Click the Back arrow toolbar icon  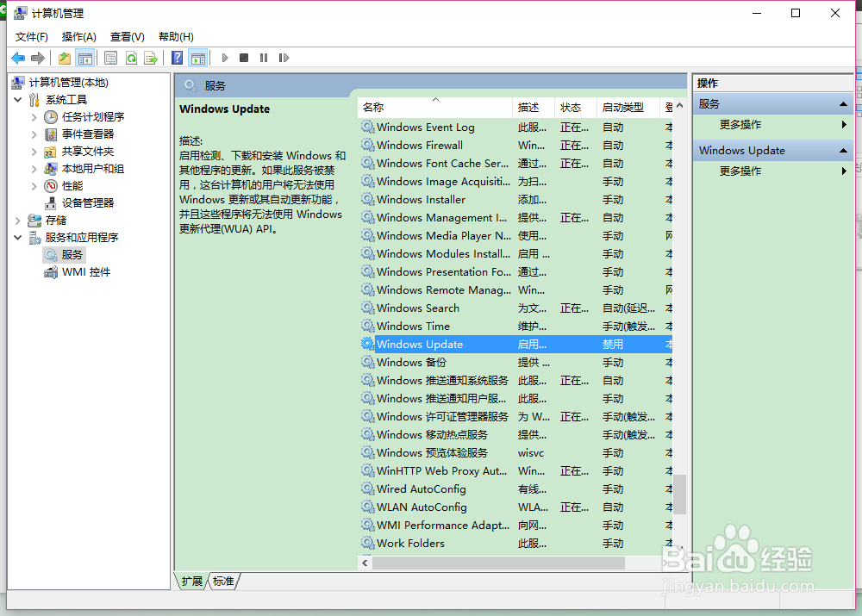[18, 58]
